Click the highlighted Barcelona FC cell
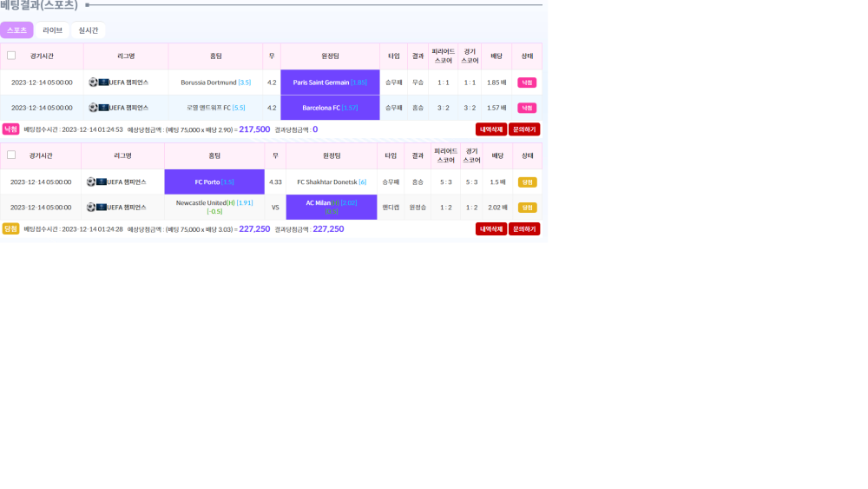Screen dimensions: 868x489 330,108
